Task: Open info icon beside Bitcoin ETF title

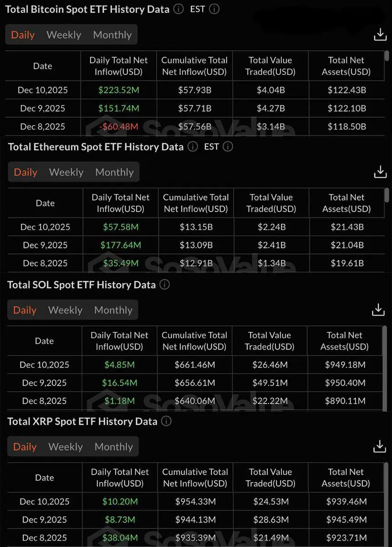Action: point(179,9)
